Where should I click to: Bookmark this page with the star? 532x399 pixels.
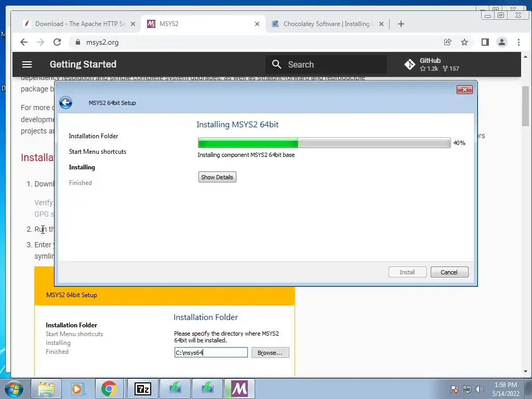tap(464, 42)
